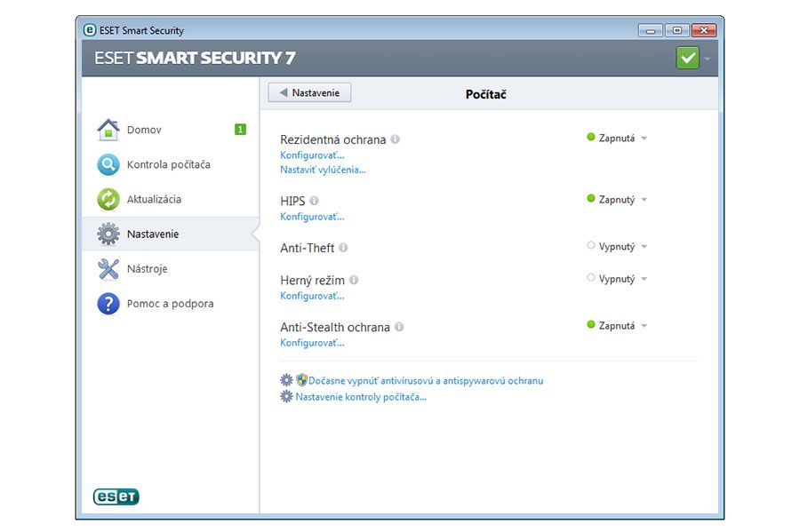Click the info icon beside Anti-Theft

pyautogui.click(x=343, y=248)
